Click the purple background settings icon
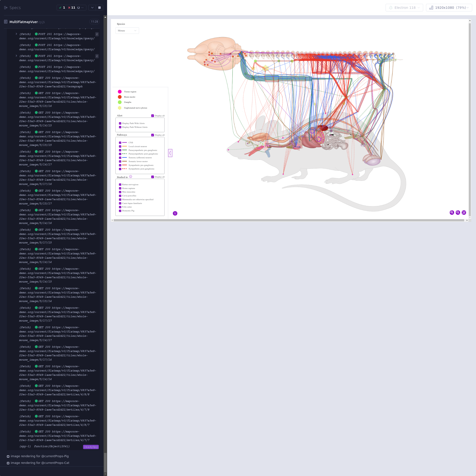The image size is (476, 476). coord(175,213)
